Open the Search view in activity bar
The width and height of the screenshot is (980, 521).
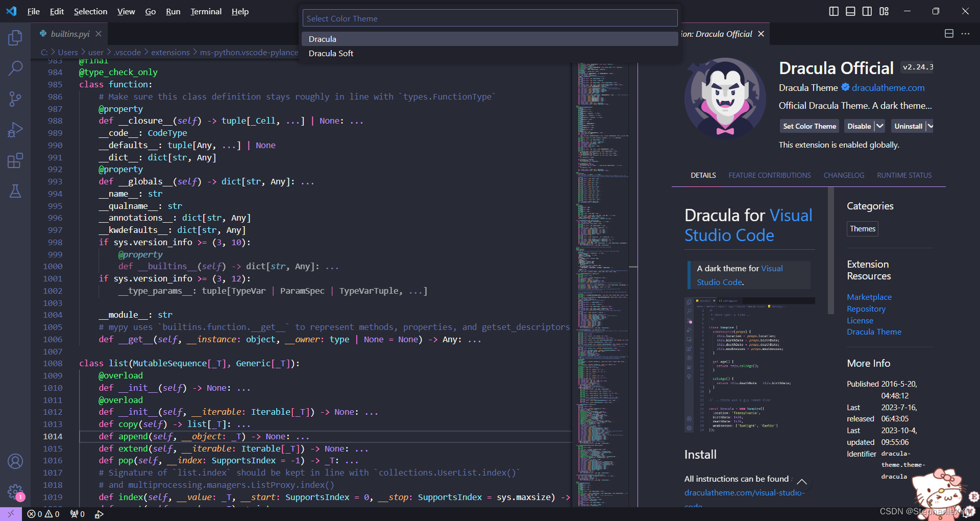coord(15,68)
